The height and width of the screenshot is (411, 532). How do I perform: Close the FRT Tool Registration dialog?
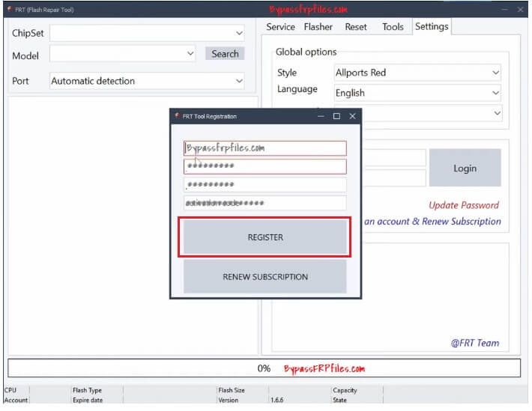point(352,116)
